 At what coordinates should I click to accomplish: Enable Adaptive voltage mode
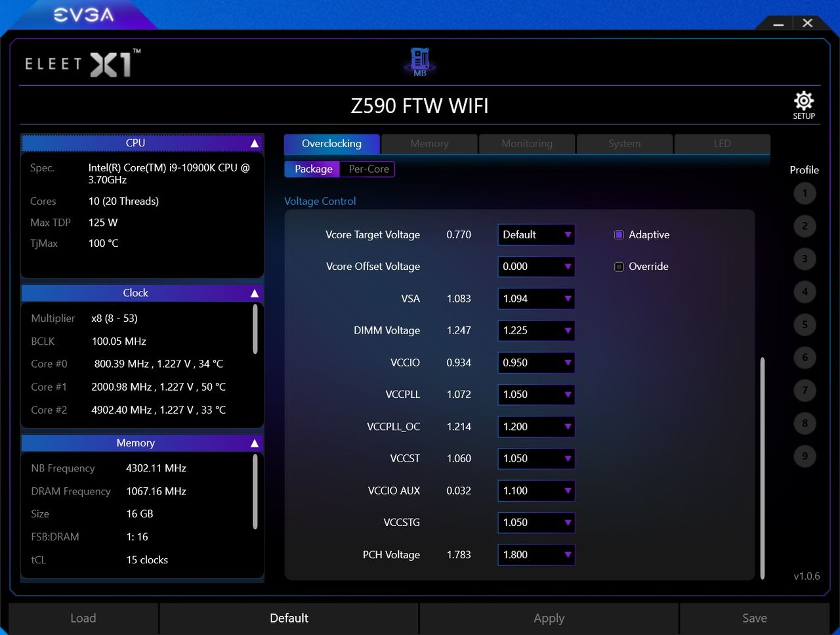coord(619,234)
